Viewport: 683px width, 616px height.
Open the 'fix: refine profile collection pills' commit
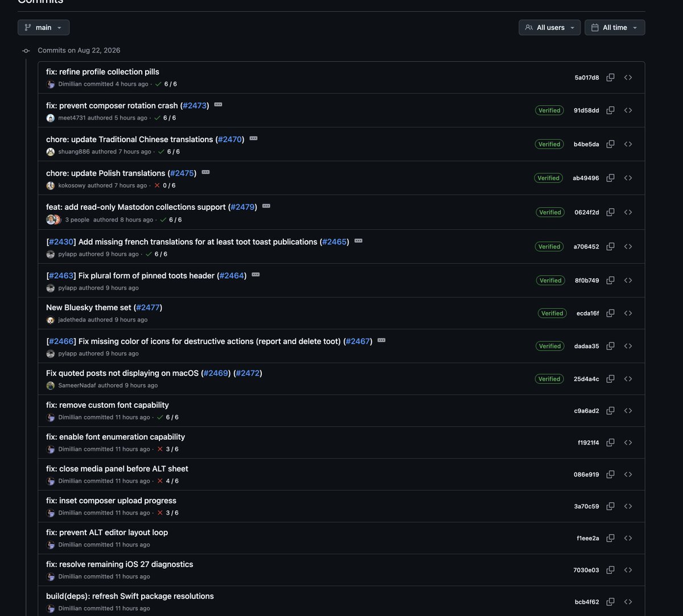pyautogui.click(x=102, y=72)
